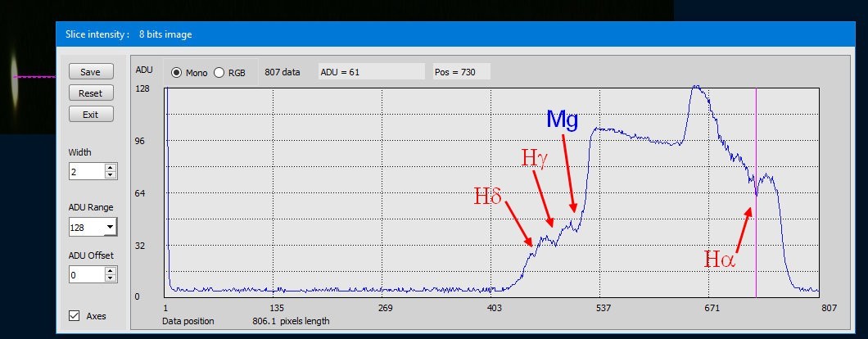868x339 pixels.
Task: Click the 128 axis value at top
Action: coord(142,88)
